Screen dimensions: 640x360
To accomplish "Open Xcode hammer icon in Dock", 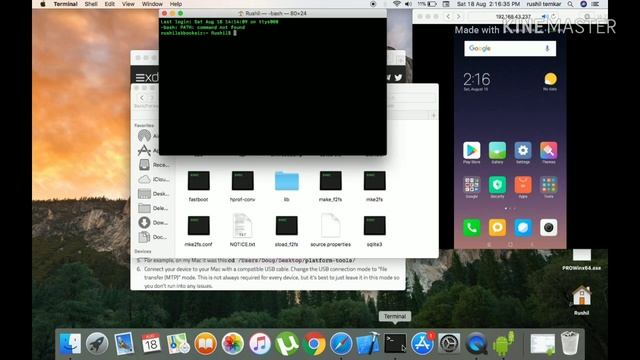I will (368, 344).
